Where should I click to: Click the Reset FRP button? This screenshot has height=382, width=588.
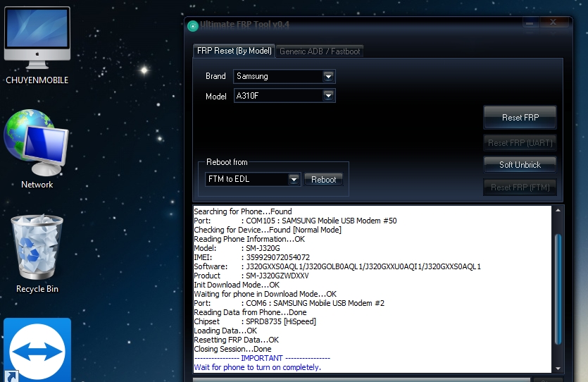pos(520,118)
